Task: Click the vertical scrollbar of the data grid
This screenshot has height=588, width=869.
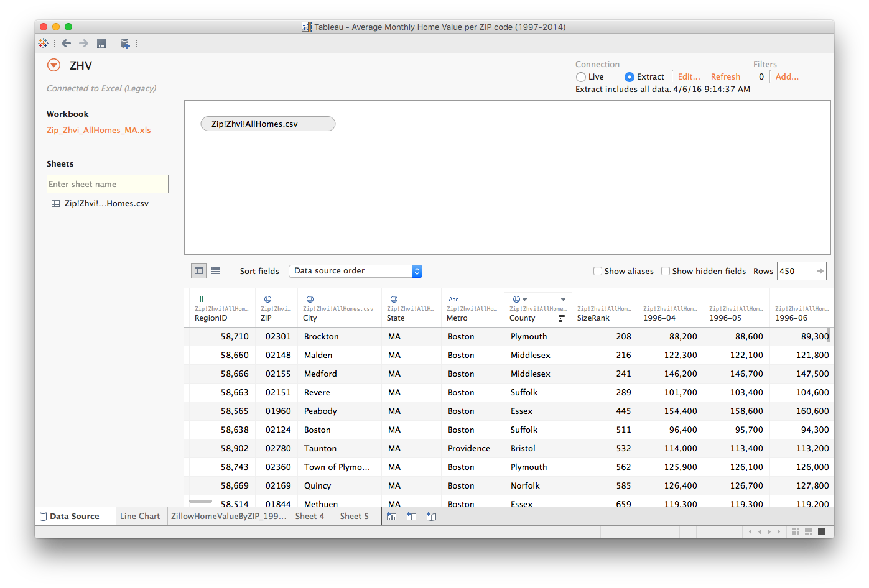Action: click(829, 334)
